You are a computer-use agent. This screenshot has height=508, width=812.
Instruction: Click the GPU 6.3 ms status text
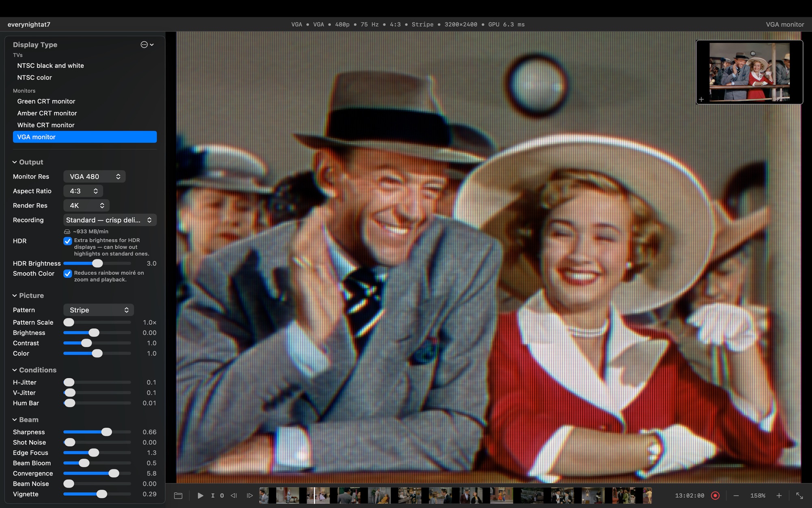tap(506, 24)
